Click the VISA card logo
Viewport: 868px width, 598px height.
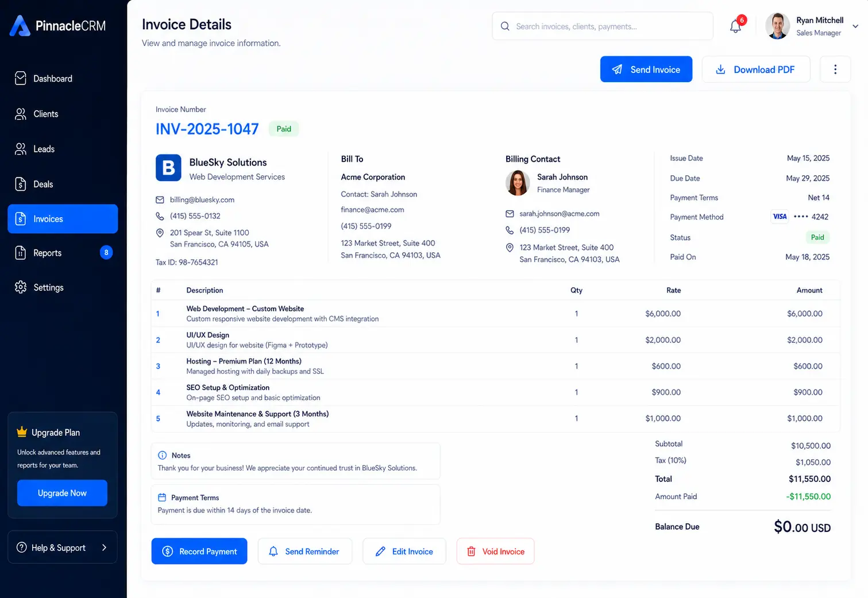pos(780,217)
